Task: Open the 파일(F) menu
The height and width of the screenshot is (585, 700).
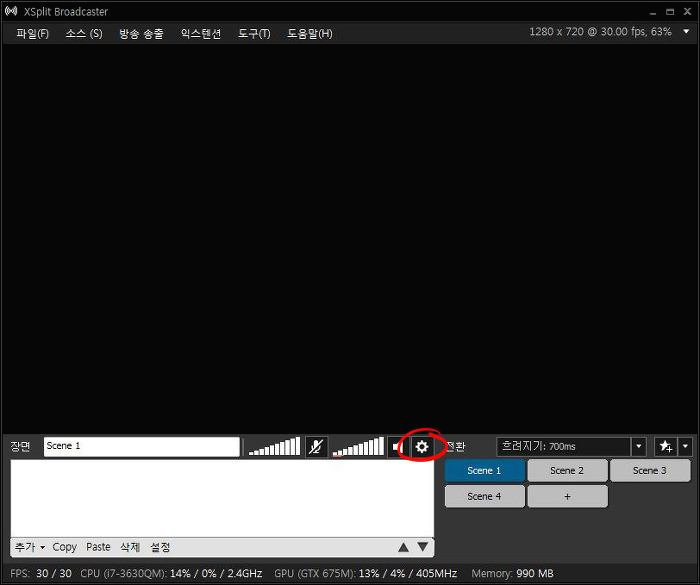Action: click(32, 33)
